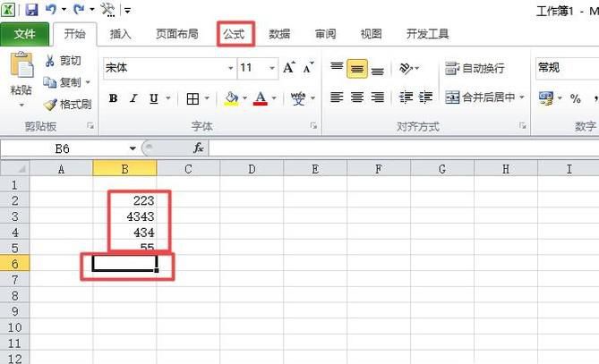Click the Increase Indent icon
Screen dimensions: 599x364
pos(425,98)
